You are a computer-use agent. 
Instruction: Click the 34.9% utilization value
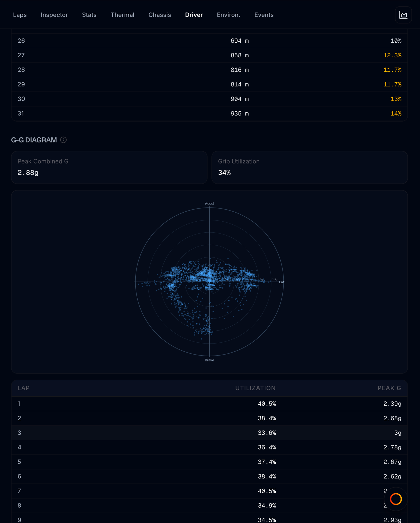pos(267,506)
